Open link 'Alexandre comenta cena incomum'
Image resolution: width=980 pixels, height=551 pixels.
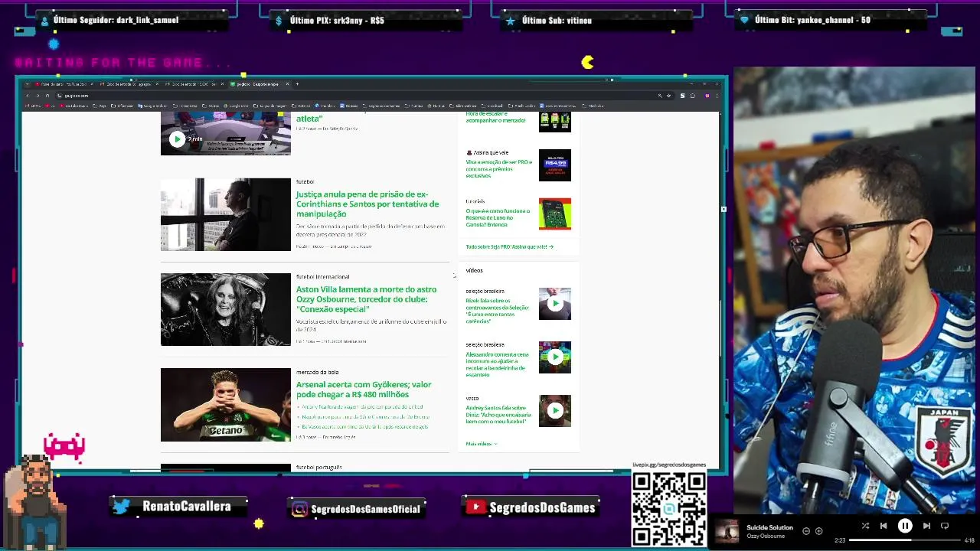click(498, 364)
